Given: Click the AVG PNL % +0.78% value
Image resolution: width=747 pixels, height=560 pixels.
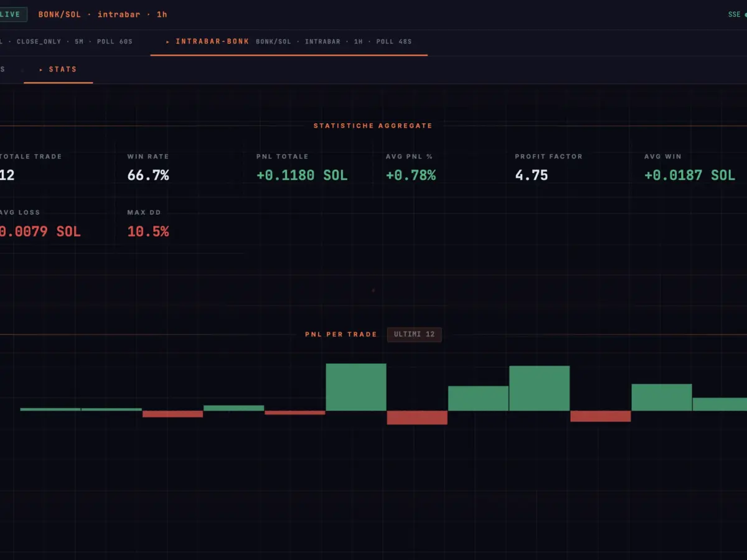Looking at the screenshot, I should pos(411,175).
